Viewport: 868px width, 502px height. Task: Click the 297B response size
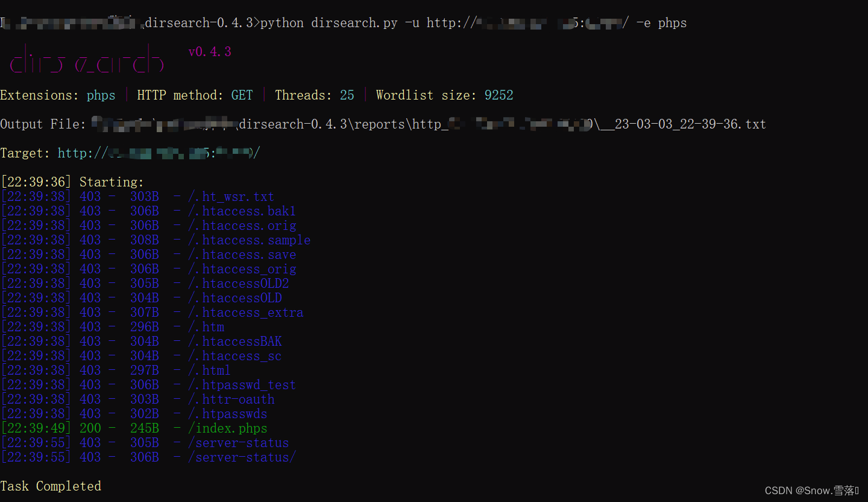pyautogui.click(x=145, y=370)
